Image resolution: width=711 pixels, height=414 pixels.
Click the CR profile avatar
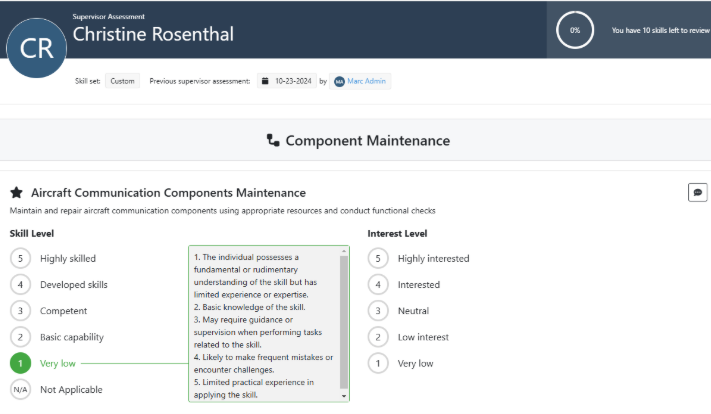pyautogui.click(x=37, y=47)
